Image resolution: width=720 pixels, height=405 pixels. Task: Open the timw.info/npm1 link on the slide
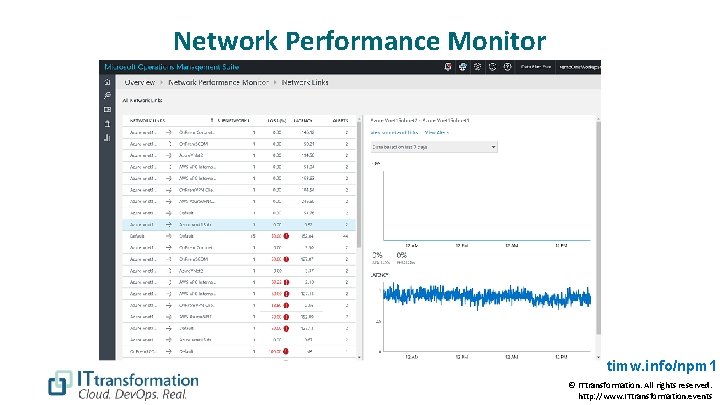pyautogui.click(x=661, y=366)
